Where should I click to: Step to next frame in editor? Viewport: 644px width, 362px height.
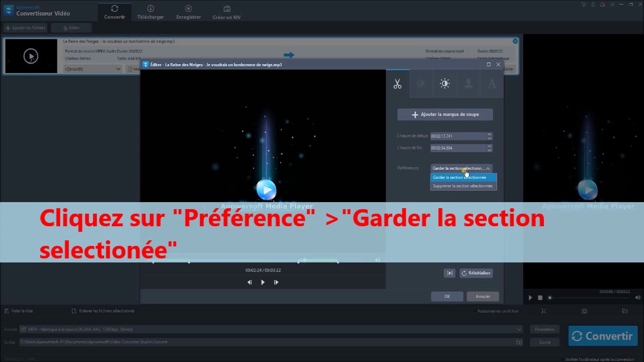point(276,283)
